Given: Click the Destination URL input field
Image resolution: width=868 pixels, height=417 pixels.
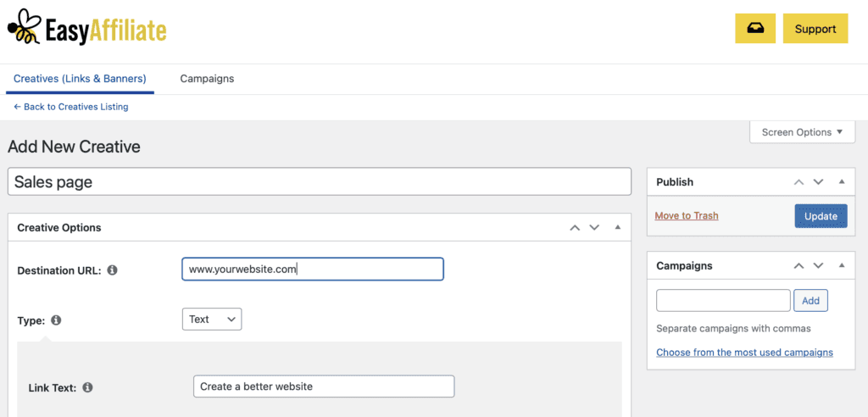Looking at the screenshot, I should coord(312,270).
